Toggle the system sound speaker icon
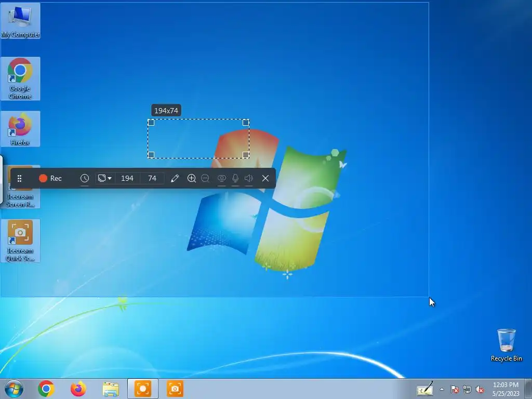The width and height of the screenshot is (532, 399). [249, 178]
